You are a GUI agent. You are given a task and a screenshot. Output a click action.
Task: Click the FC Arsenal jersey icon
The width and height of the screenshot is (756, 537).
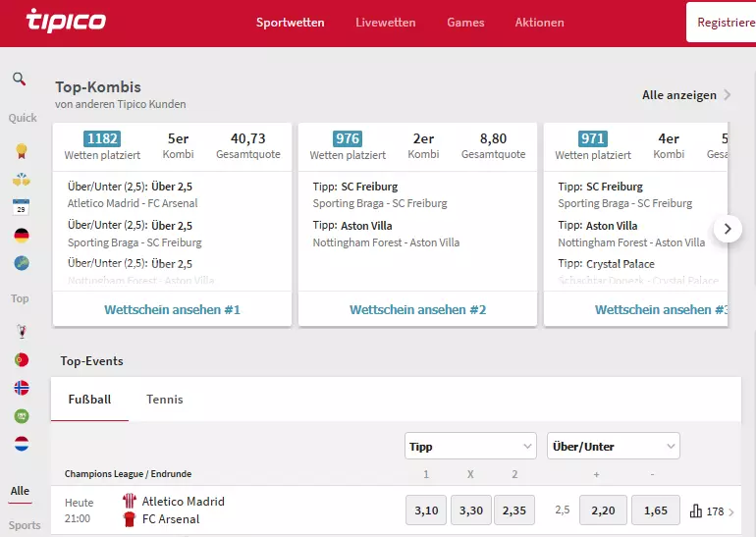click(x=130, y=519)
